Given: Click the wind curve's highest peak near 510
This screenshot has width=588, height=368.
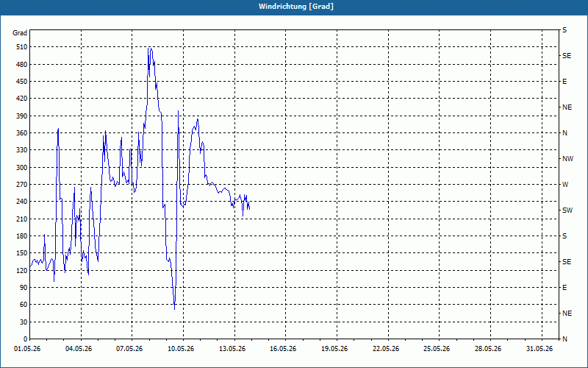Looking at the screenshot, I should pyautogui.click(x=150, y=48).
